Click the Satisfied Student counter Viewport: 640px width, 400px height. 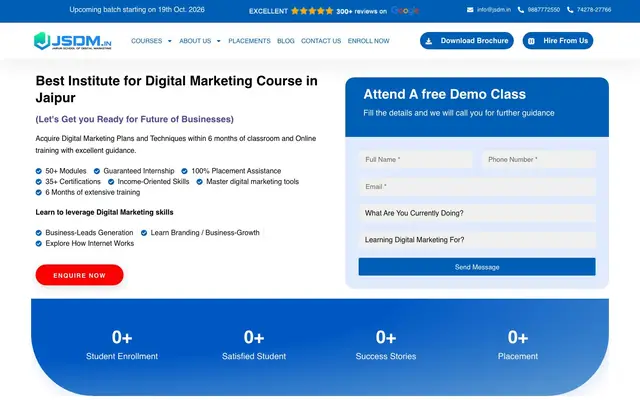coord(254,345)
